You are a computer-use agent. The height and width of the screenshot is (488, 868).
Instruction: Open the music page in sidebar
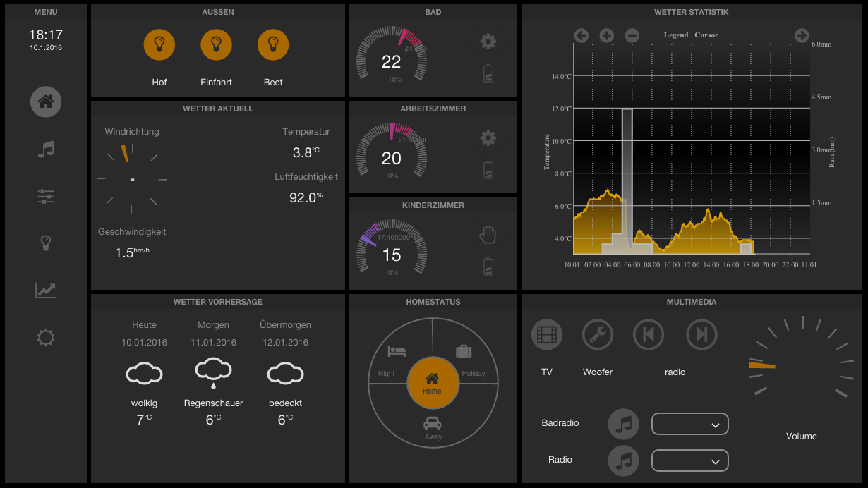(x=46, y=150)
